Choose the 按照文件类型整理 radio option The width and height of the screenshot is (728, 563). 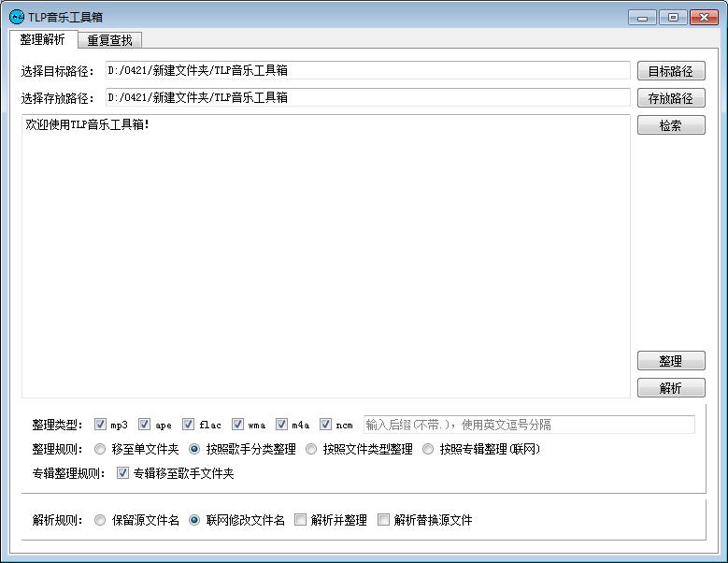311,449
